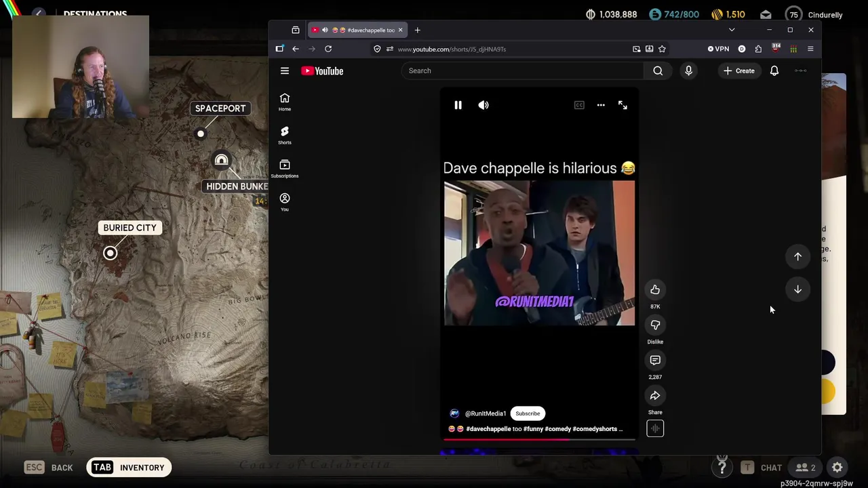The height and width of the screenshot is (488, 868).
Task: Click the ESC Back game button
Action: coord(49,468)
